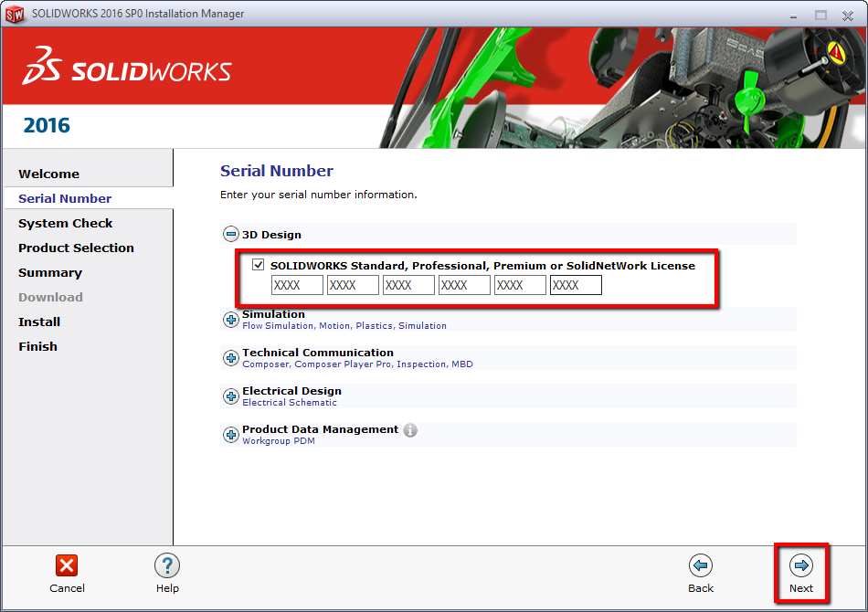Go to the Finish step
Image resolution: width=868 pixels, height=612 pixels.
pyautogui.click(x=37, y=346)
